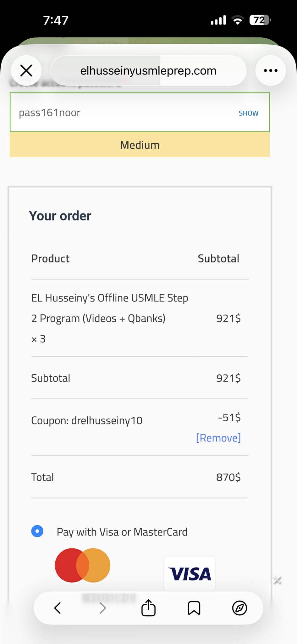
Task: Open the three-dots more options menu
Action: [271, 70]
